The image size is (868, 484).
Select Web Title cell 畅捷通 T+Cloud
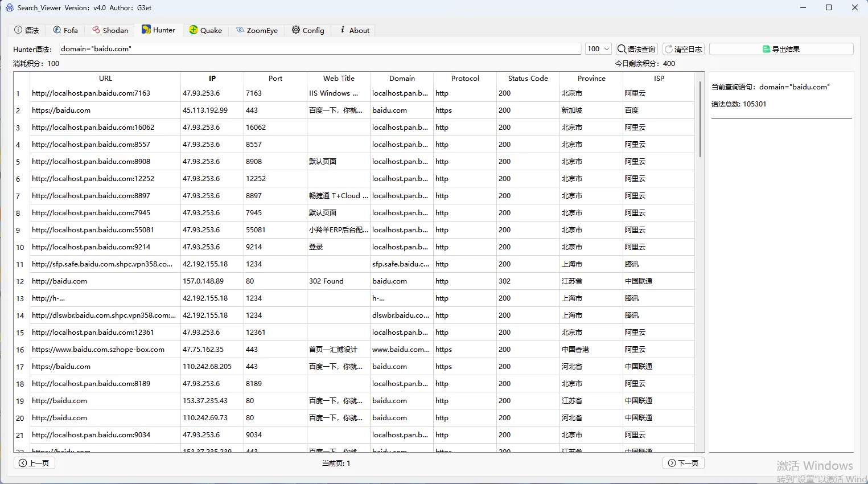click(338, 196)
